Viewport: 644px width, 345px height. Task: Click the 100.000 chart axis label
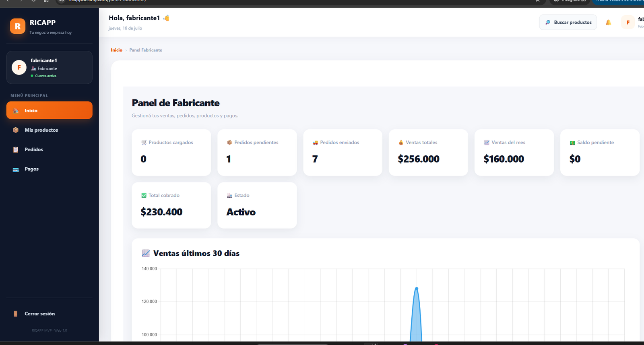coord(149,335)
